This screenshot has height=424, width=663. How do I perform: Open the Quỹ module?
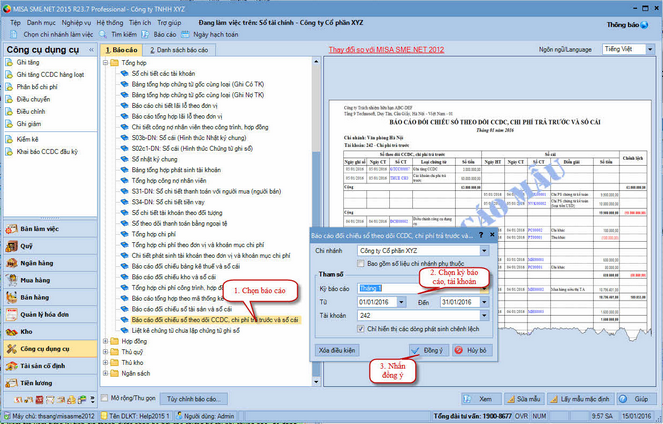(x=50, y=246)
